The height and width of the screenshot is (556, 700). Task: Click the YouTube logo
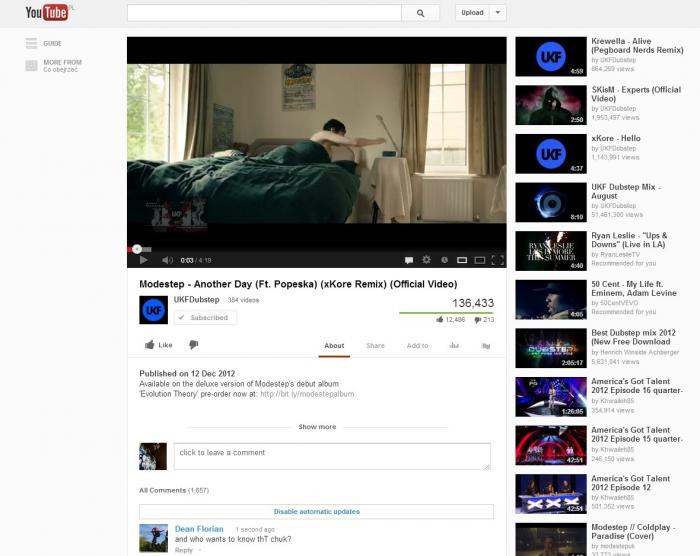point(47,13)
